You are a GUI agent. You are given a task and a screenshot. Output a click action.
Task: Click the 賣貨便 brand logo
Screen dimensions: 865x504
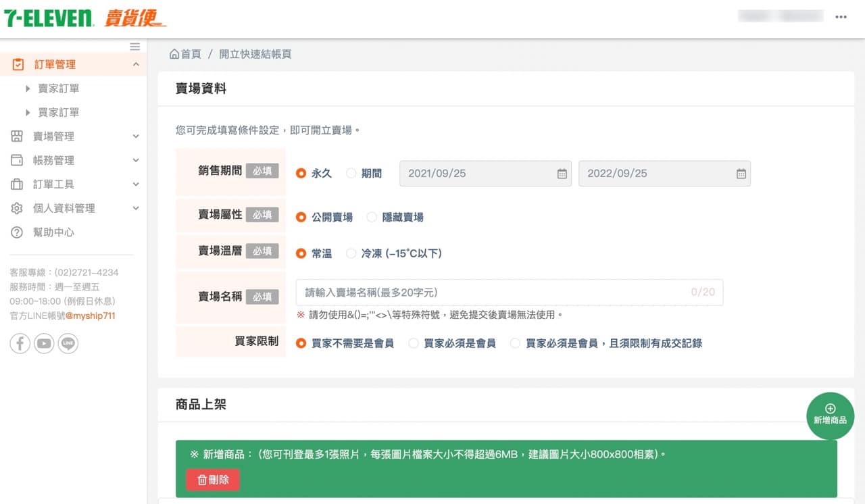coord(134,18)
